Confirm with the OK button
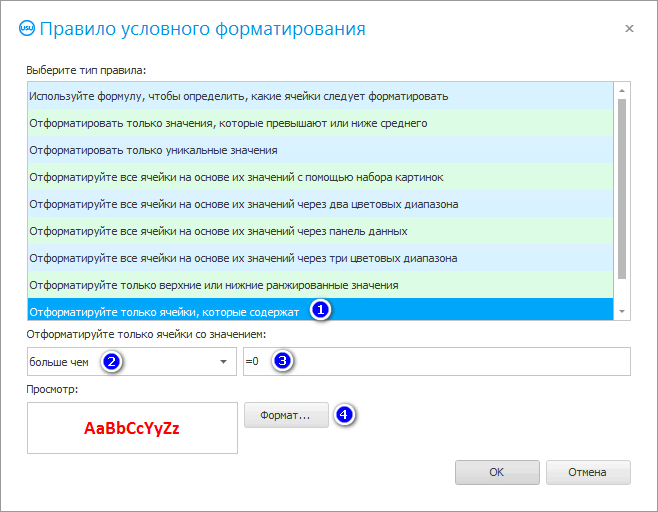Image resolution: width=658 pixels, height=512 pixels. 497,473
